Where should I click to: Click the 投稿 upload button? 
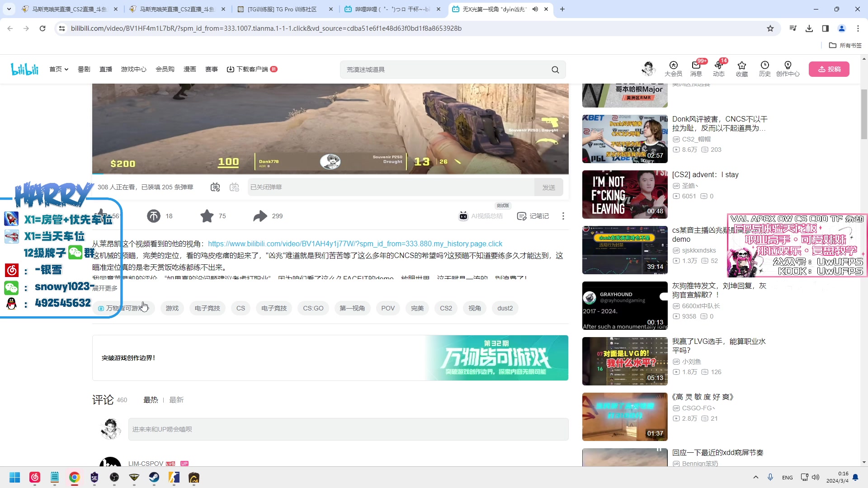point(829,69)
